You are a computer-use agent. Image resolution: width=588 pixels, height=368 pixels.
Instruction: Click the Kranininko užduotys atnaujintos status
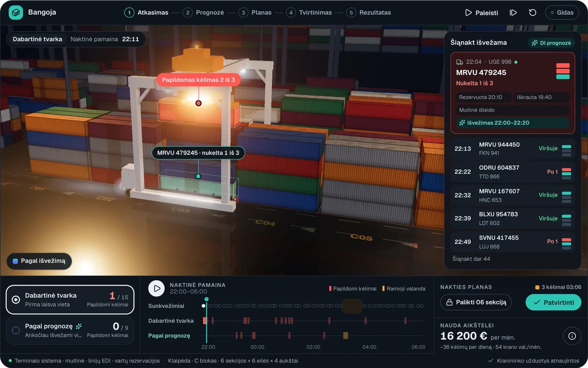(x=534, y=361)
